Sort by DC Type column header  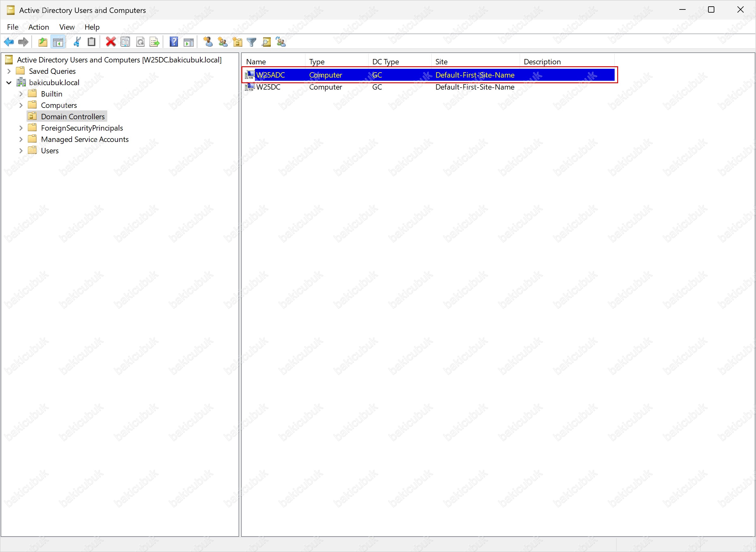[x=400, y=62]
